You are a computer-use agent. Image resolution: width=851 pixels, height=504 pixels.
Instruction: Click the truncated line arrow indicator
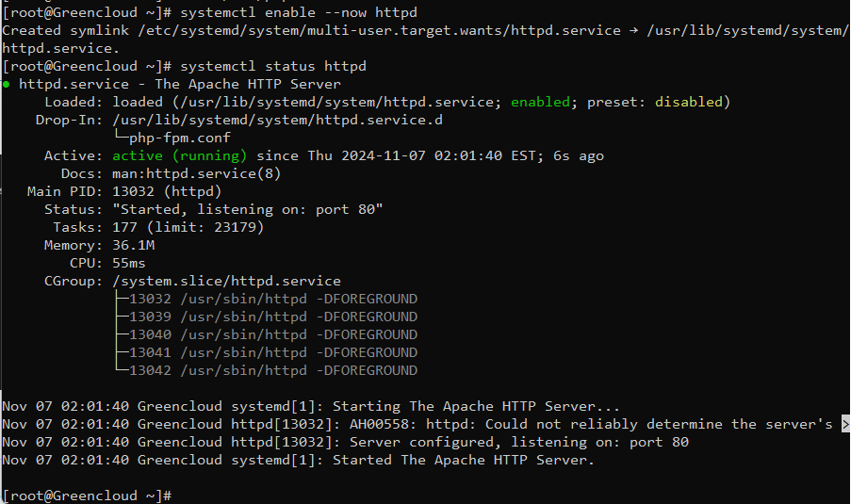(845, 424)
